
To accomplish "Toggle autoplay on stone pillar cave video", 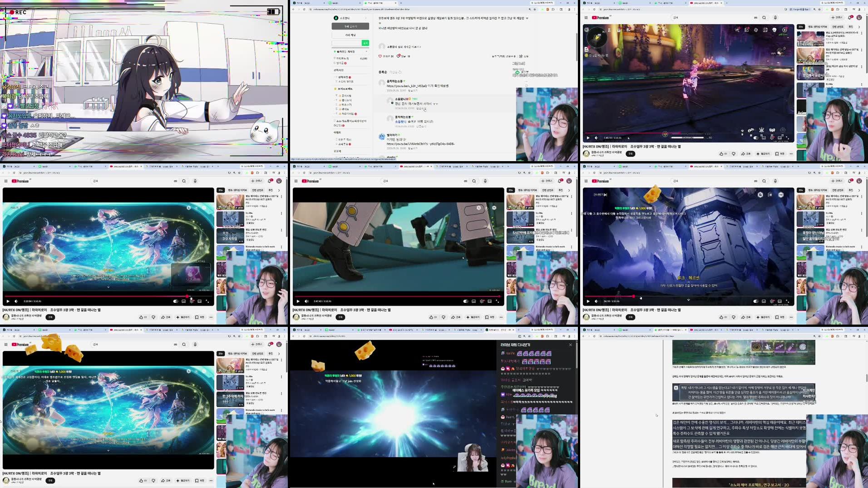I will click(755, 301).
